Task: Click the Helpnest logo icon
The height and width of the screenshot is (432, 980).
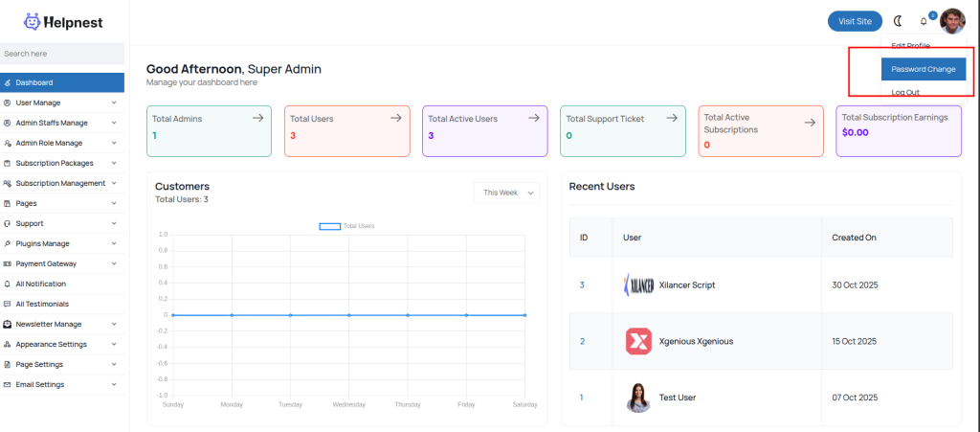Action: pos(33,21)
